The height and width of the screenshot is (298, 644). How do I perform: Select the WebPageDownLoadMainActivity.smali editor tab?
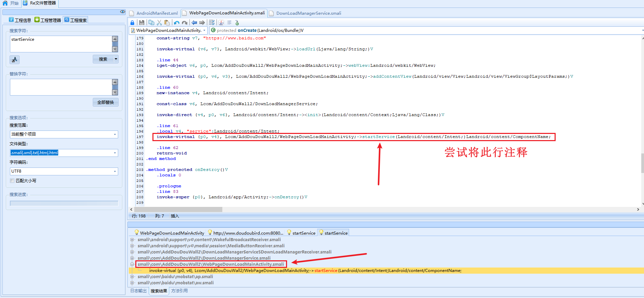(224, 13)
